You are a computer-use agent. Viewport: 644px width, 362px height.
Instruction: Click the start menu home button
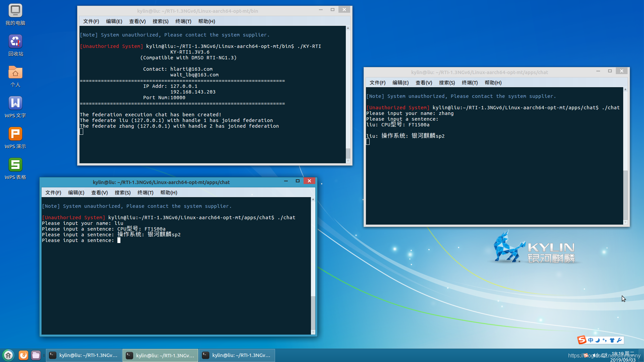pyautogui.click(x=8, y=355)
